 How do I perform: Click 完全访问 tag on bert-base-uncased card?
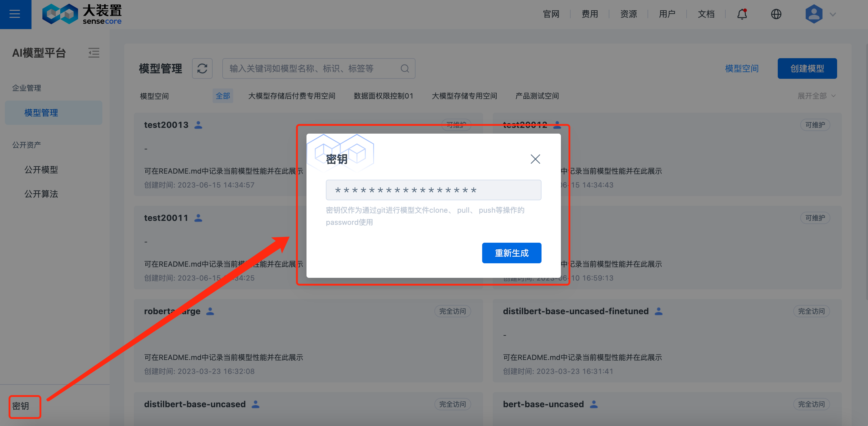(x=811, y=404)
